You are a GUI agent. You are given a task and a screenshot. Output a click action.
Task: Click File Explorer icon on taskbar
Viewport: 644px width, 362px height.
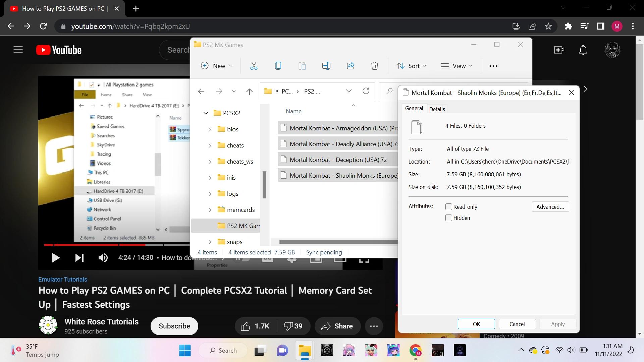pos(305,351)
